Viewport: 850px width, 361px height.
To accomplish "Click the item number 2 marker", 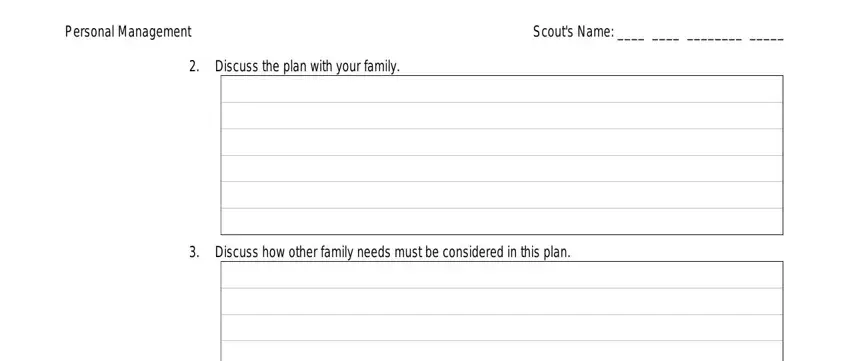I will [194, 67].
